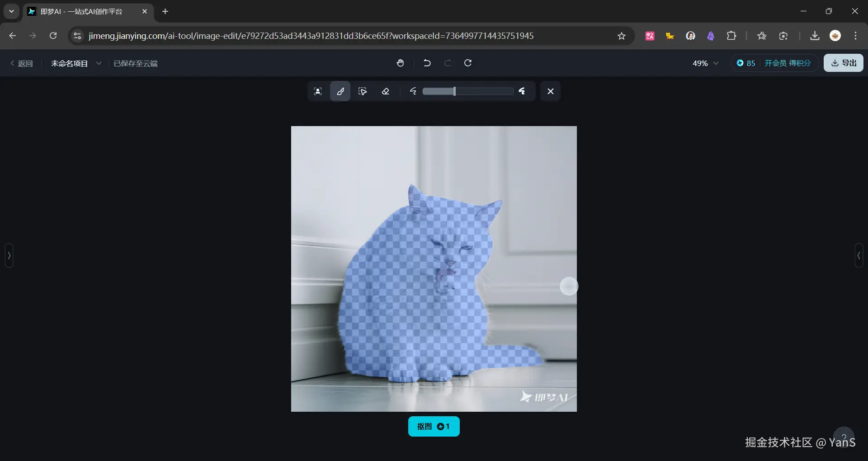The height and width of the screenshot is (461, 868).
Task: Redo the last undone edit
Action: click(x=448, y=63)
